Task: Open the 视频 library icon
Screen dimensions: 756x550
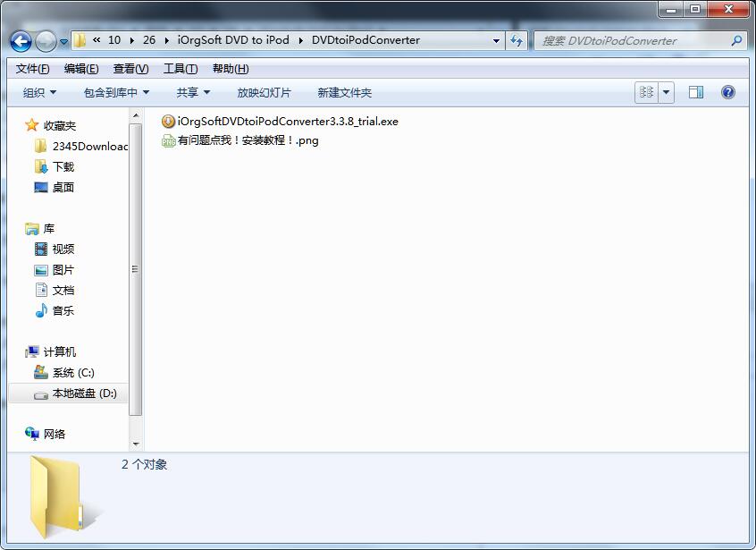Action: pos(41,249)
